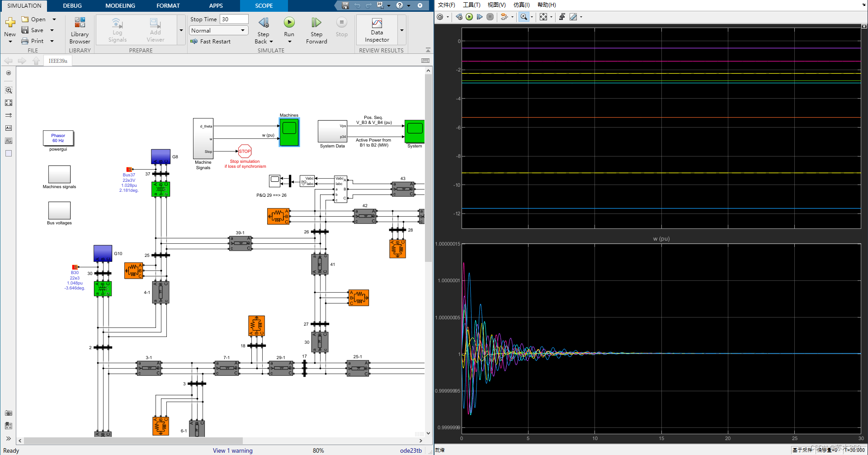Click the scope cursor measurements ruler icon
This screenshot has width=868, height=455.
[573, 17]
